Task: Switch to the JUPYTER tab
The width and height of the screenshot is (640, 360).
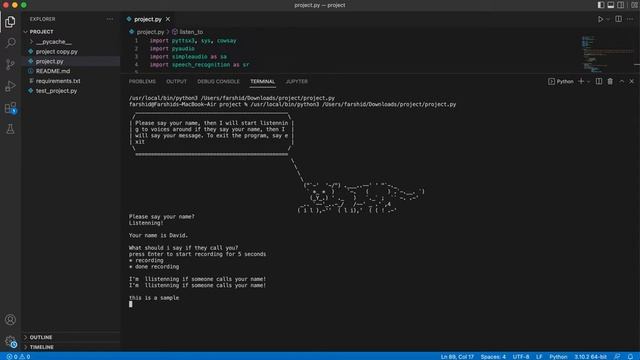Action: click(x=297, y=82)
